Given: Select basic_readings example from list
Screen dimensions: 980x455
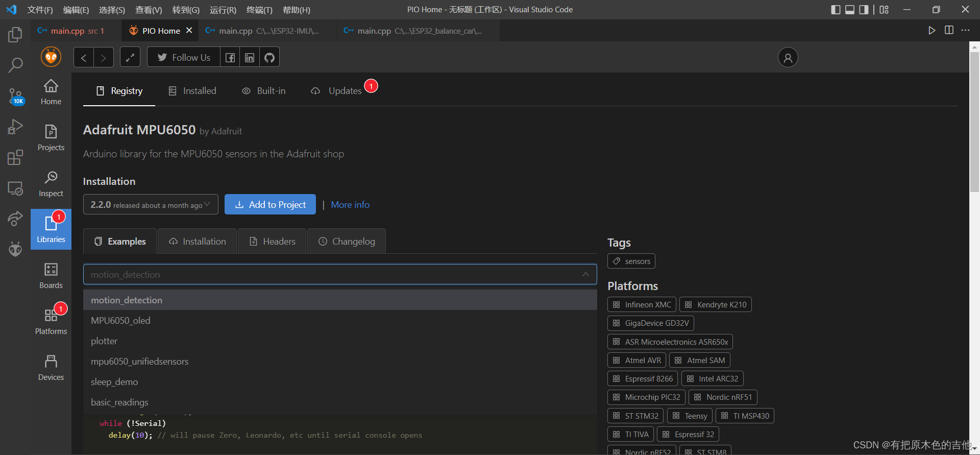Looking at the screenshot, I should [340, 402].
